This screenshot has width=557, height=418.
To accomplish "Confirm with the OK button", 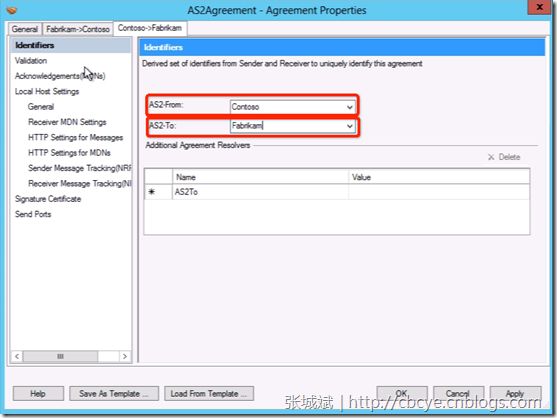I will pos(402,393).
